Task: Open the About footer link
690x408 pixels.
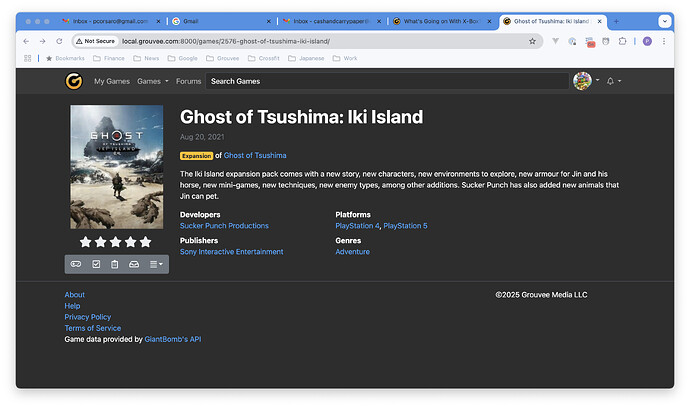Action: (x=74, y=295)
